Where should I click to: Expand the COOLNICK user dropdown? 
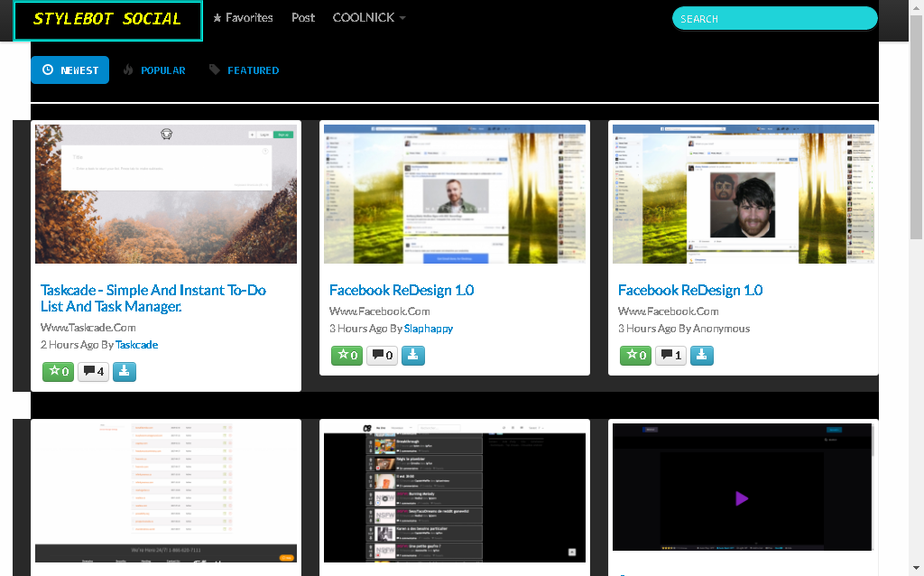tap(369, 18)
